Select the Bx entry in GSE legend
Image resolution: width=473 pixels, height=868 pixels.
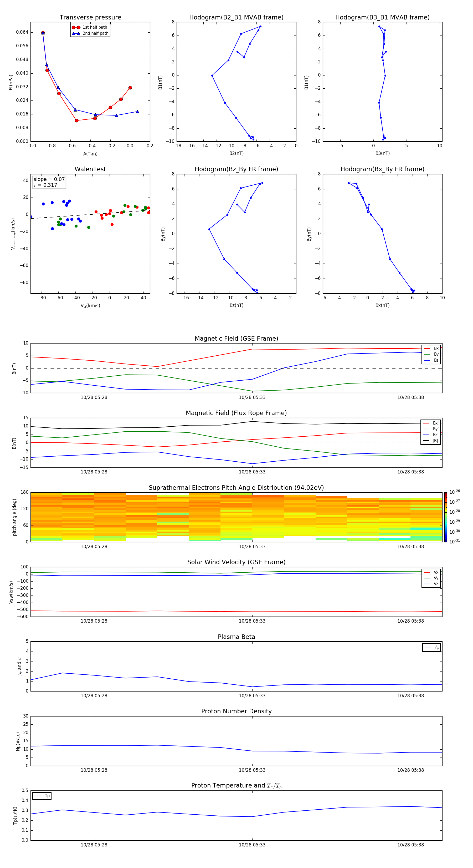(431, 349)
